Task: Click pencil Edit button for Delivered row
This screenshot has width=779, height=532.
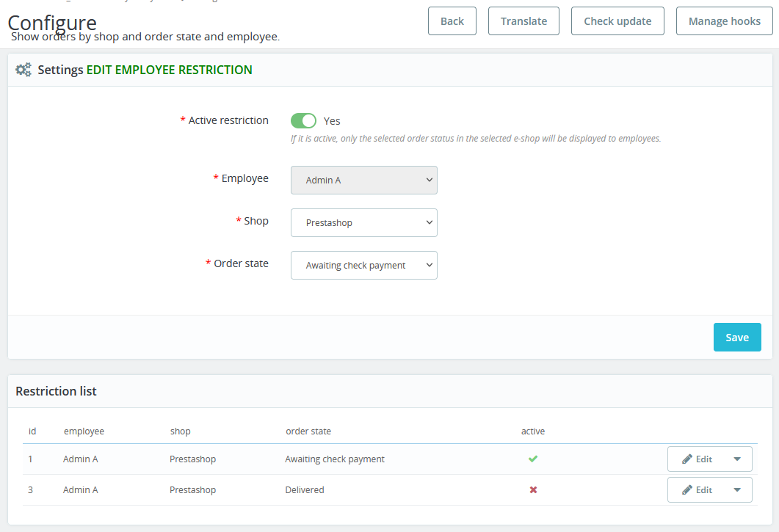Action: (x=697, y=490)
